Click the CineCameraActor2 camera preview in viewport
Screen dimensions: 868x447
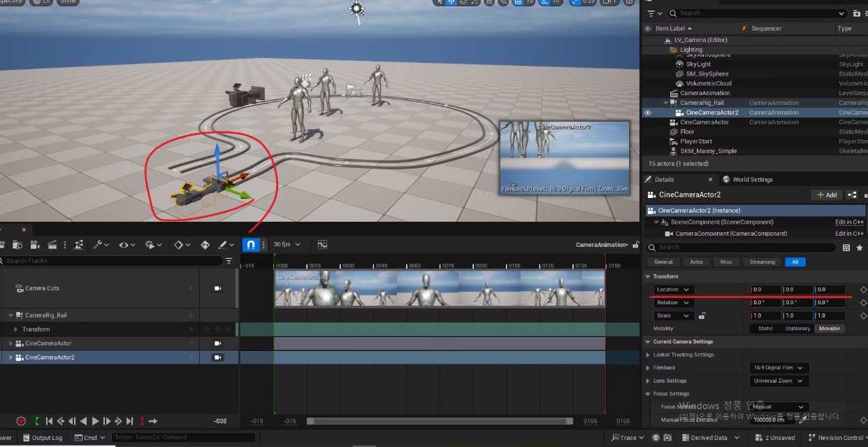point(565,157)
